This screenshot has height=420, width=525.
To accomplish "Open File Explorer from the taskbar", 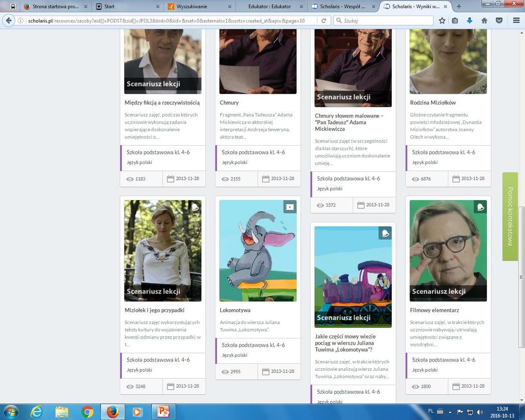I will tap(62, 412).
